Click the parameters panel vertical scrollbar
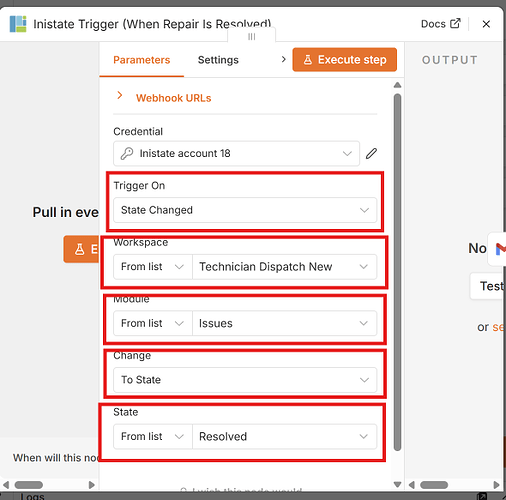The image size is (506, 500). click(397, 272)
